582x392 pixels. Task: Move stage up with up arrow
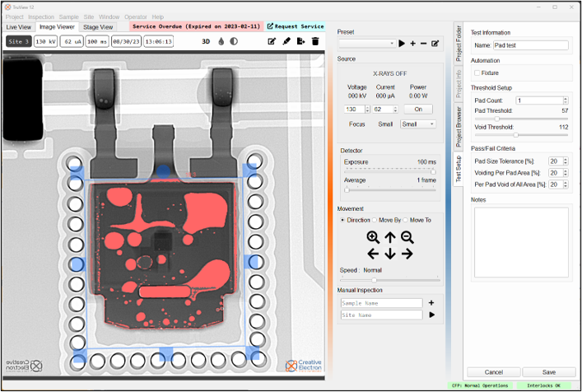point(390,237)
